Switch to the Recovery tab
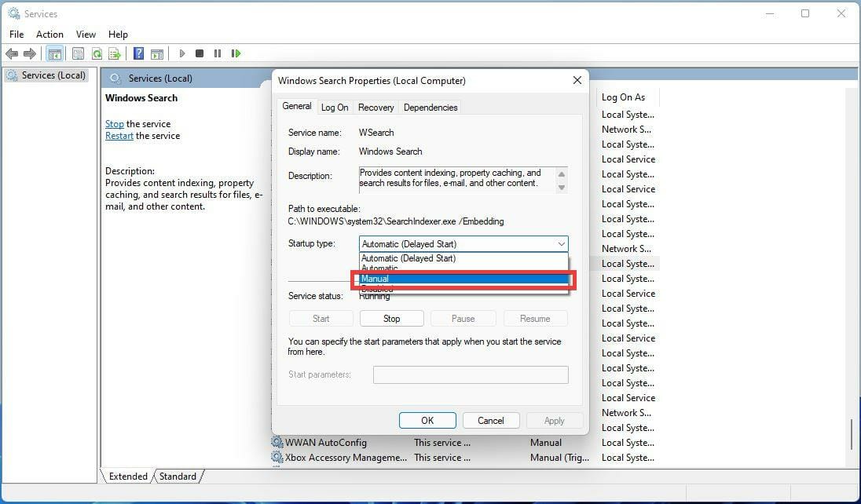The image size is (861, 504). coord(376,107)
